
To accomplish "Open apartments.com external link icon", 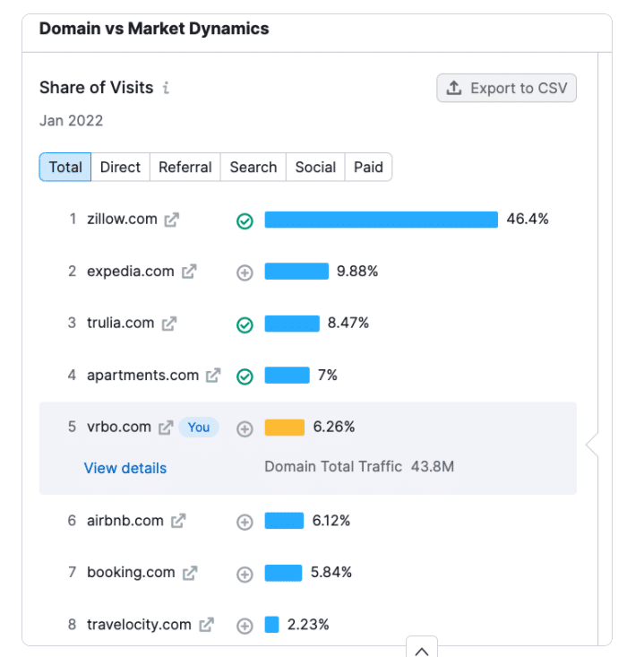I will tap(213, 376).
